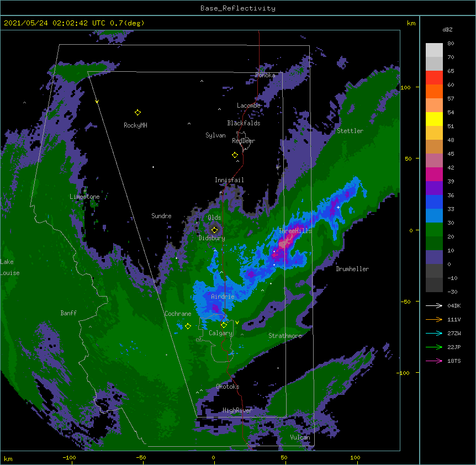The image size is (476, 465).
Task: Click the Lacombe label
Action: tap(248, 105)
